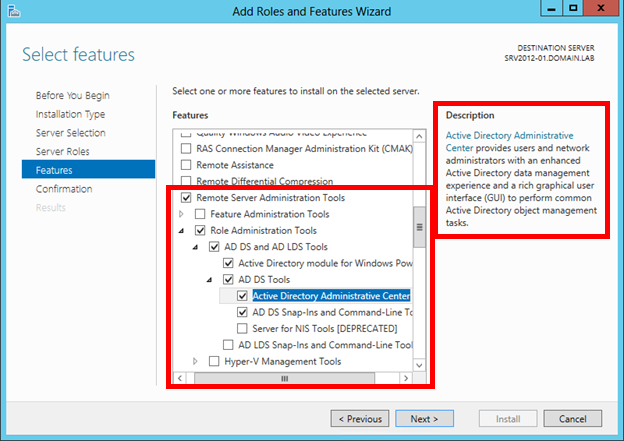The width and height of the screenshot is (624, 441).
Task: Select the Features step
Action: coord(88,169)
